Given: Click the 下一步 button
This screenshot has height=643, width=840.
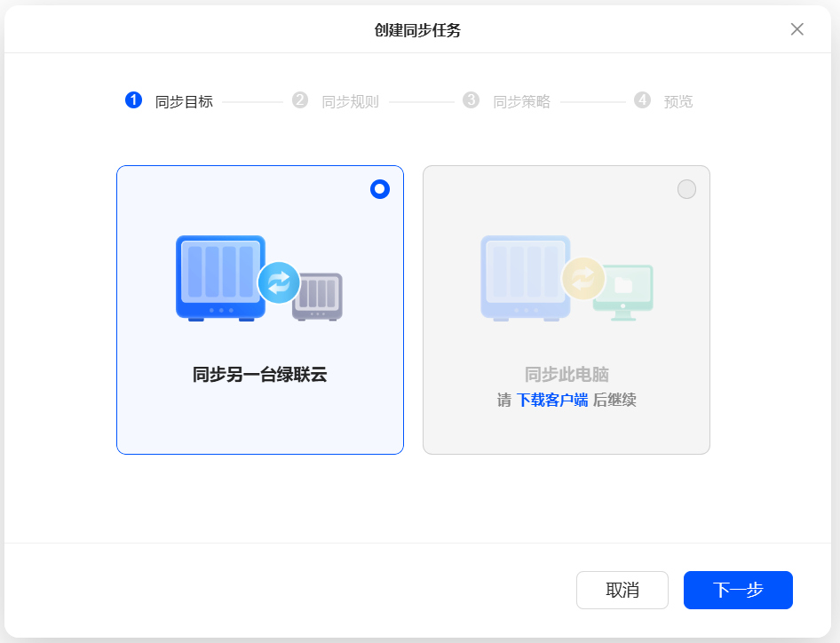Looking at the screenshot, I should tap(738, 590).
